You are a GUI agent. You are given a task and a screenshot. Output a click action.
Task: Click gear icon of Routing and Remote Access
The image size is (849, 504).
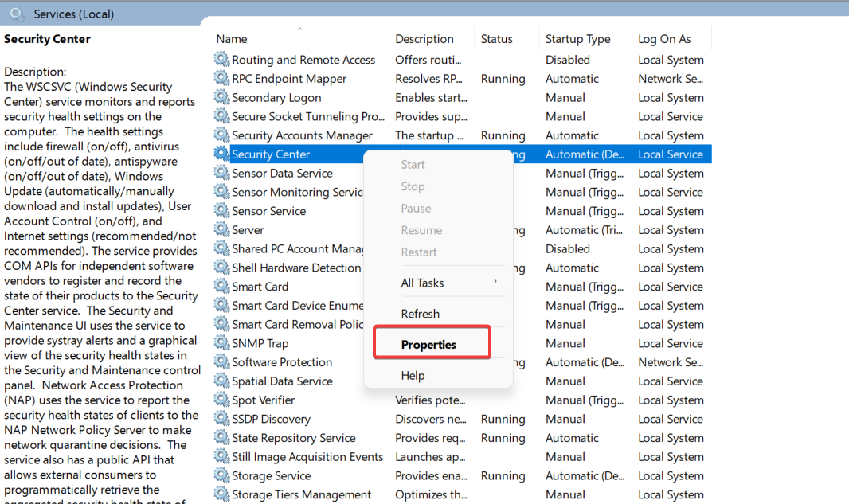pos(221,58)
